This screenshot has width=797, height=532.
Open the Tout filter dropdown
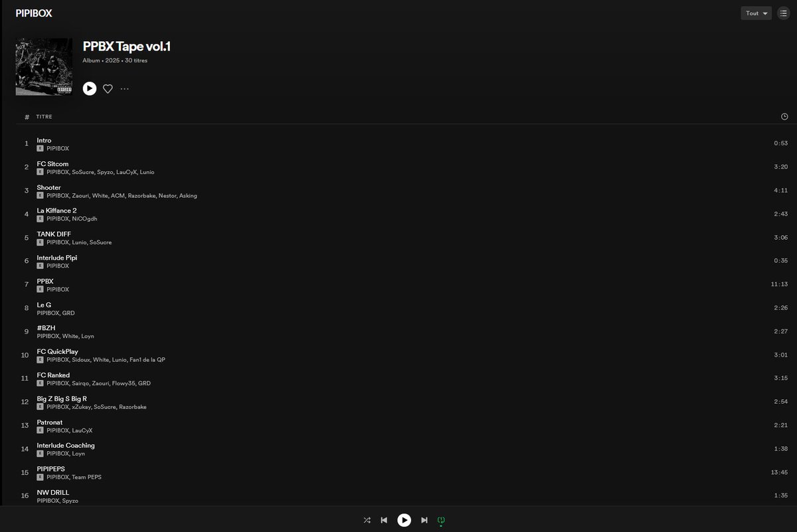point(756,13)
